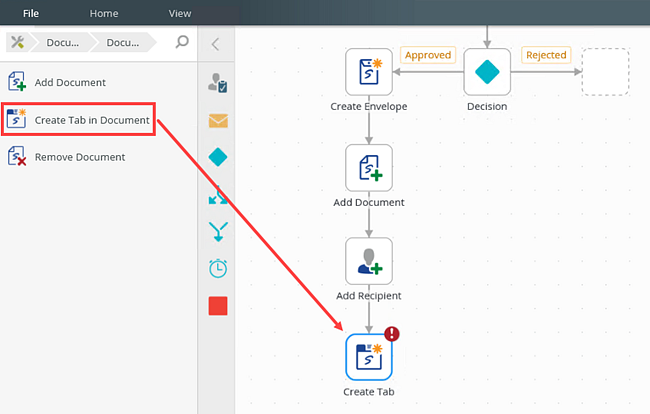Viewport: 650px width, 414px height.
Task: Select the email envelope icon in sidebar
Action: pos(218,121)
